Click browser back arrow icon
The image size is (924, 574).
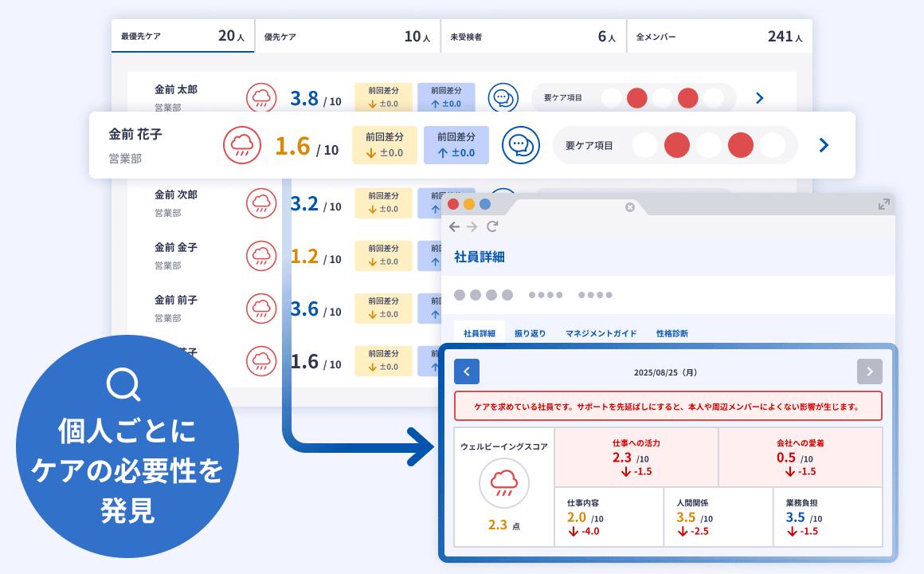click(454, 226)
